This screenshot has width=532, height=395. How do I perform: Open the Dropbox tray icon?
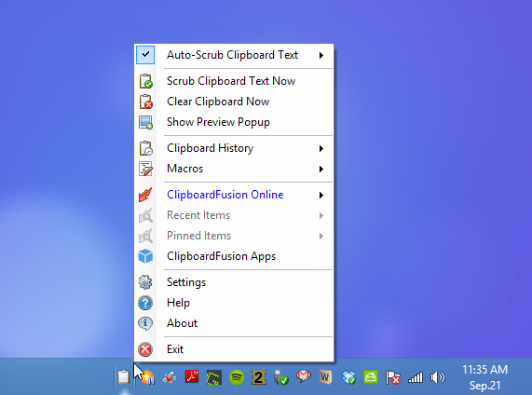point(348,377)
